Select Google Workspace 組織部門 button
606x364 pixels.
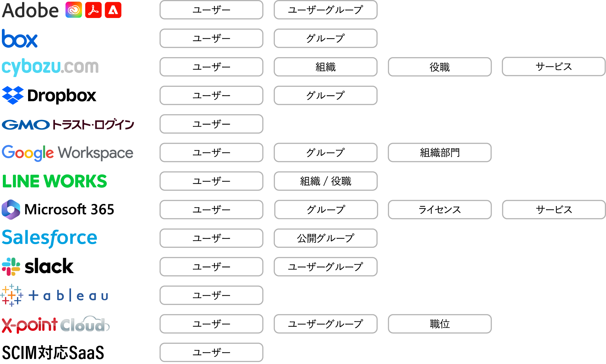(440, 153)
